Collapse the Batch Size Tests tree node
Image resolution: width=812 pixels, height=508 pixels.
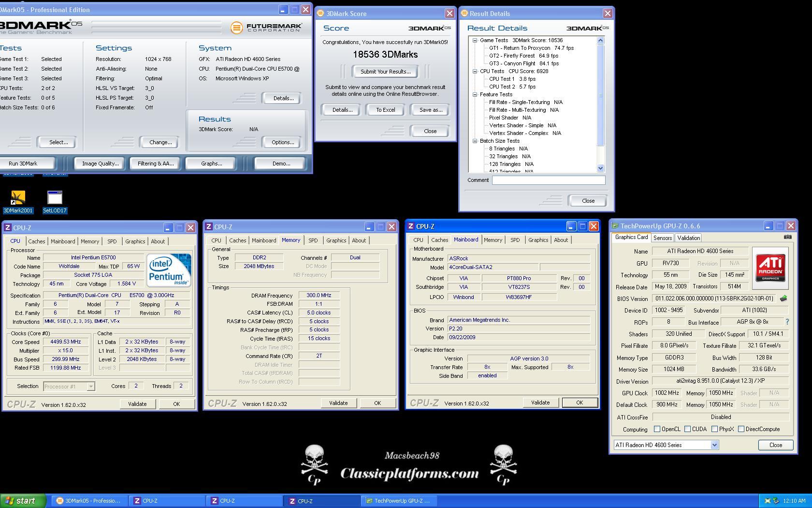point(475,141)
